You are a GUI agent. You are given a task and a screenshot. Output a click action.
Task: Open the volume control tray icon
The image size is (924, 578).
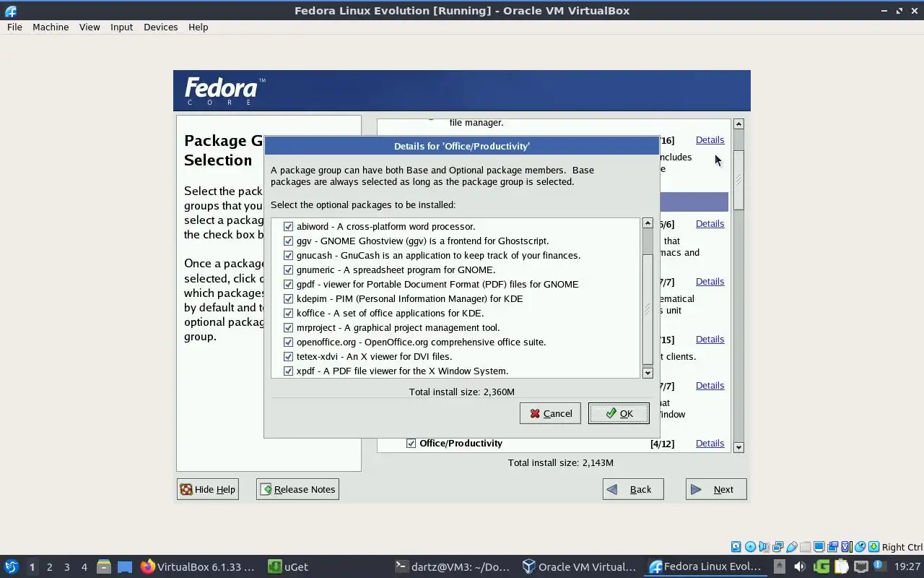800,566
